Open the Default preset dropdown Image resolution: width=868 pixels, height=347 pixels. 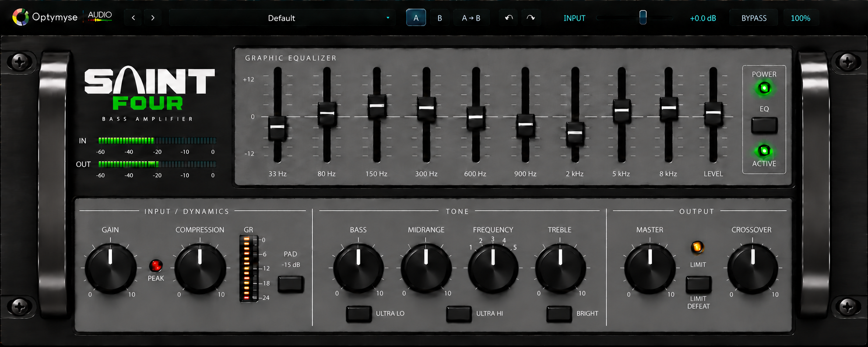tap(281, 18)
